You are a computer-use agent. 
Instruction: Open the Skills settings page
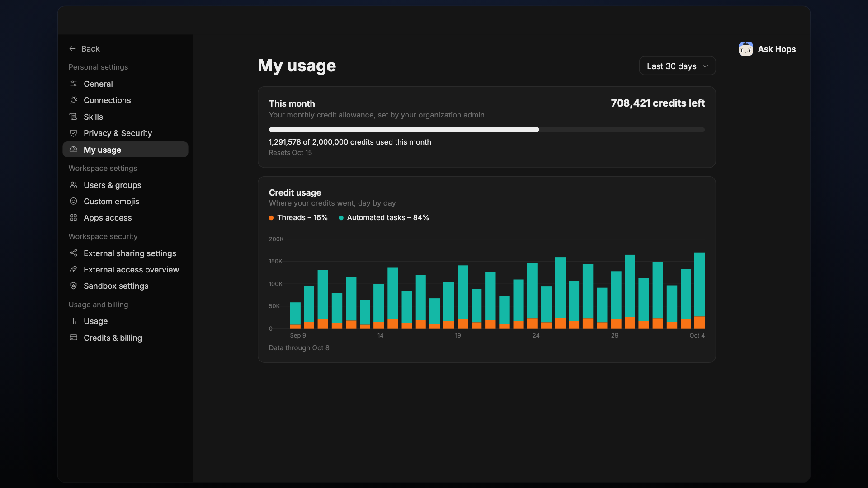[x=125, y=117]
